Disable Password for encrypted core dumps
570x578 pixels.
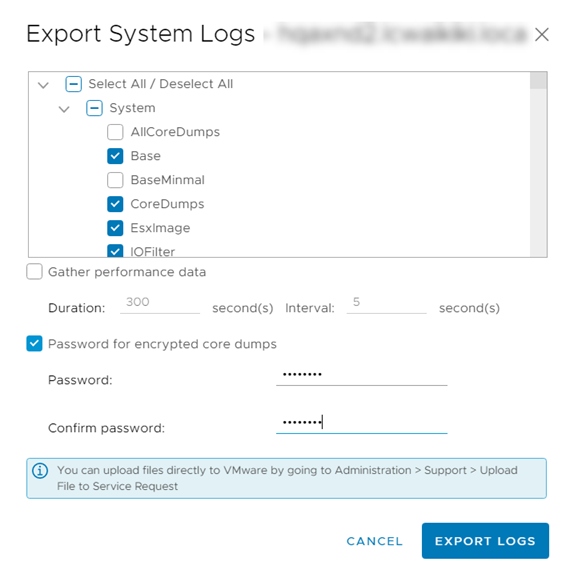pos(34,344)
